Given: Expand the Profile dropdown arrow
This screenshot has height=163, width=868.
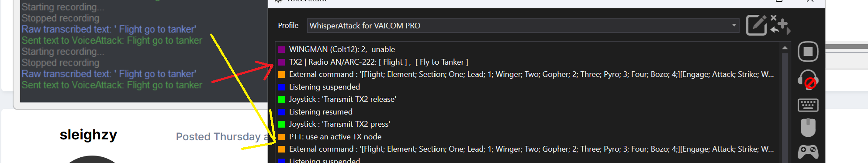Looking at the screenshot, I should [734, 25].
